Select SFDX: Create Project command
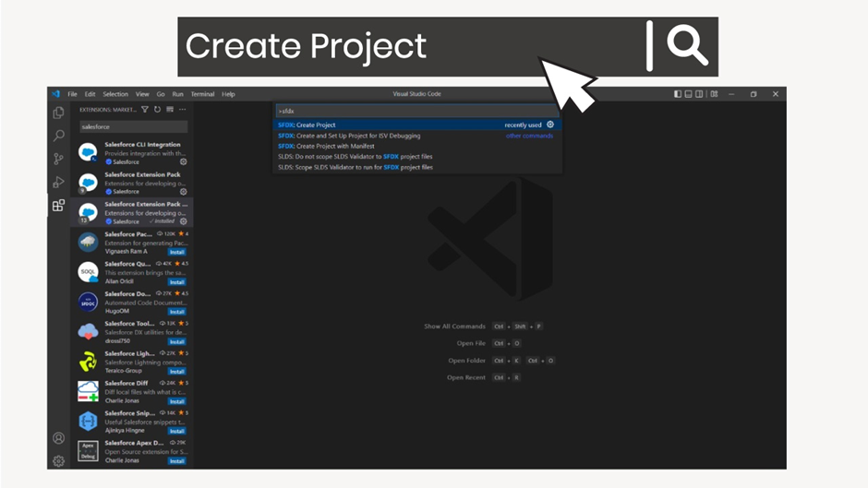Screen dimensions: 868x488 (x=418, y=125)
